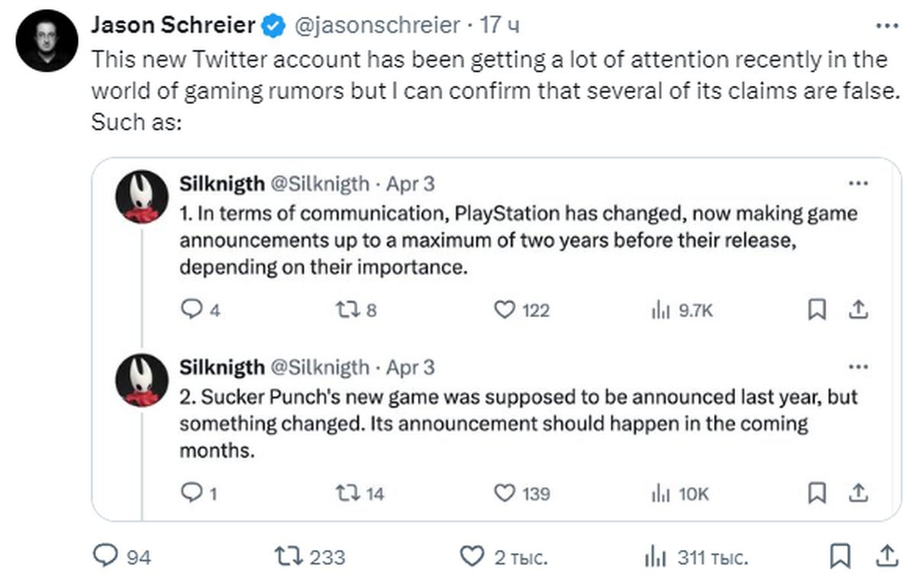This screenshot has height=588, width=915.
Task: View analytics showing 311 тыс. views
Action: 656,557
